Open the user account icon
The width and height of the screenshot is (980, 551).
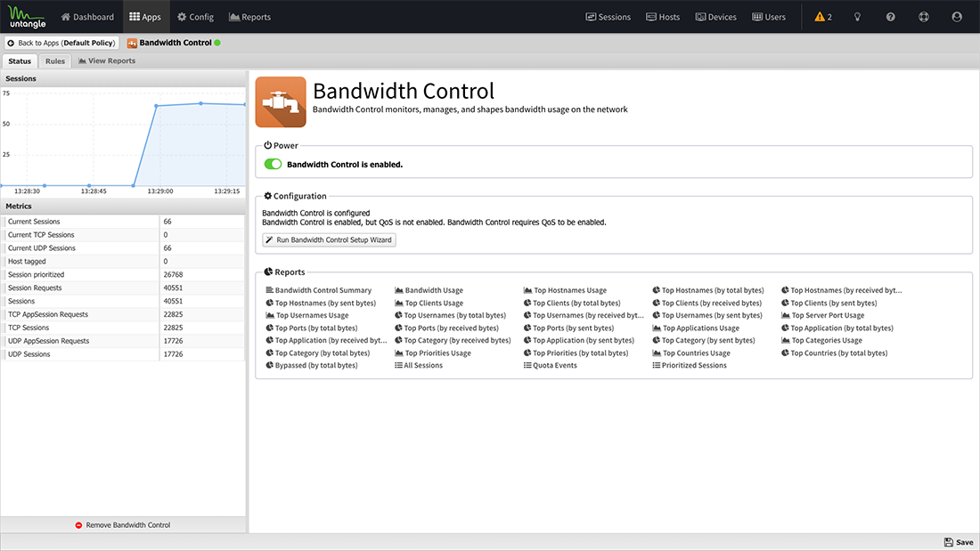click(x=957, y=17)
